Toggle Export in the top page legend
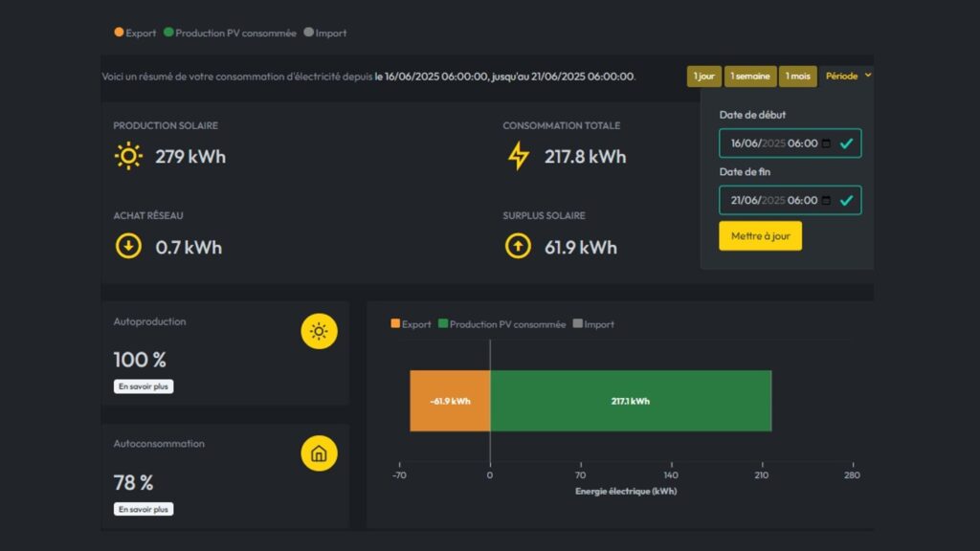The image size is (980, 551). point(135,33)
